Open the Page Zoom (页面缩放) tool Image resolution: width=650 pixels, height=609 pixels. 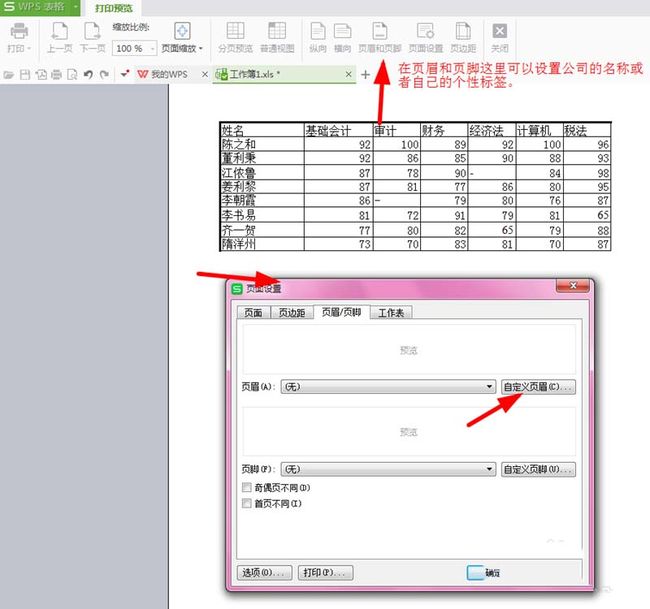(x=182, y=38)
